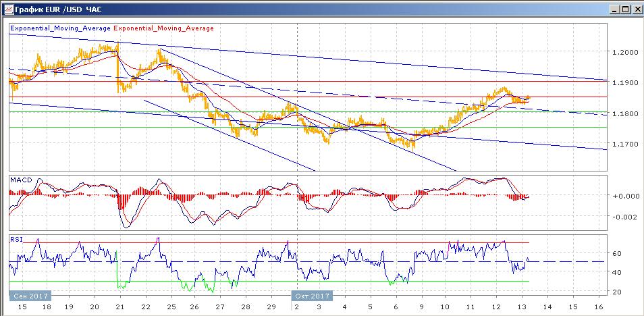Click date 18 on the time axis
The width and height of the screenshot is (644, 316).
pos(48,307)
